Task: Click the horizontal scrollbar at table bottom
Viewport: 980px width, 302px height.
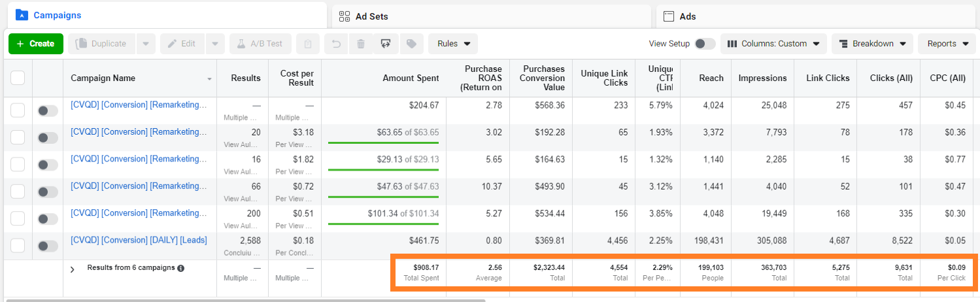Action: [245, 300]
